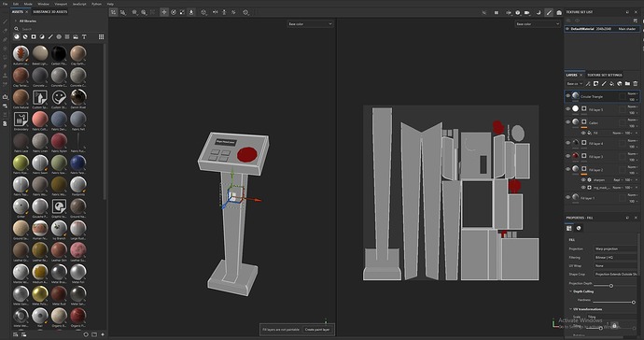The width and height of the screenshot is (644, 340).
Task: Hide the Circular Triangle layer
Action: (568, 96)
